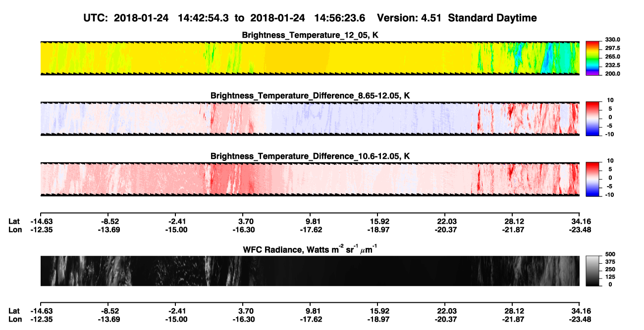The width and height of the screenshot is (644, 330).
Task: Select the Brightness_Temperature_Difference_8.65-12.05 title
Action: click(x=310, y=95)
